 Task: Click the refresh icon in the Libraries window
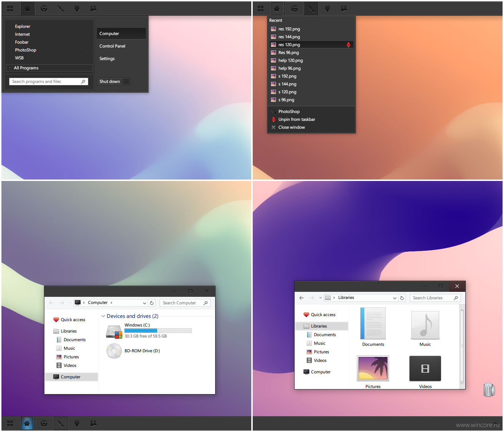(x=402, y=298)
